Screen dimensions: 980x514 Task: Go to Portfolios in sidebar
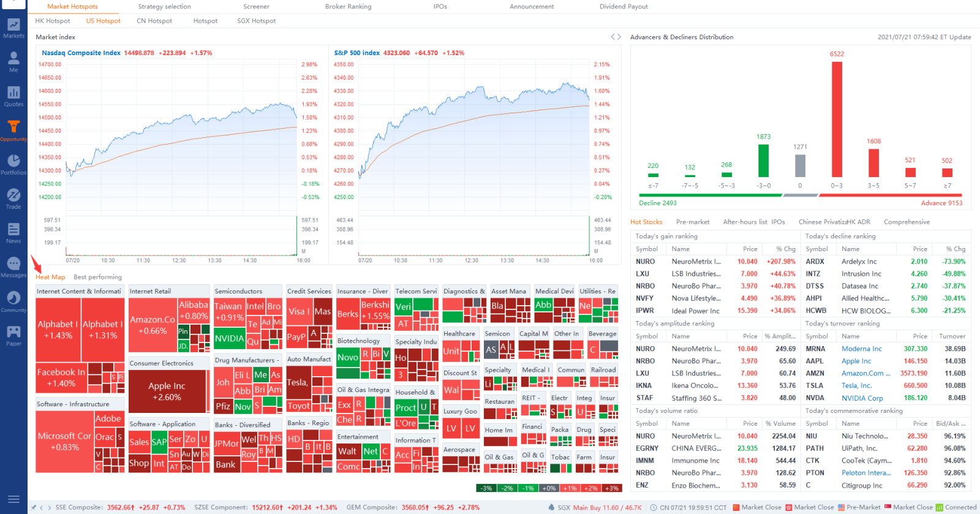coord(13,164)
